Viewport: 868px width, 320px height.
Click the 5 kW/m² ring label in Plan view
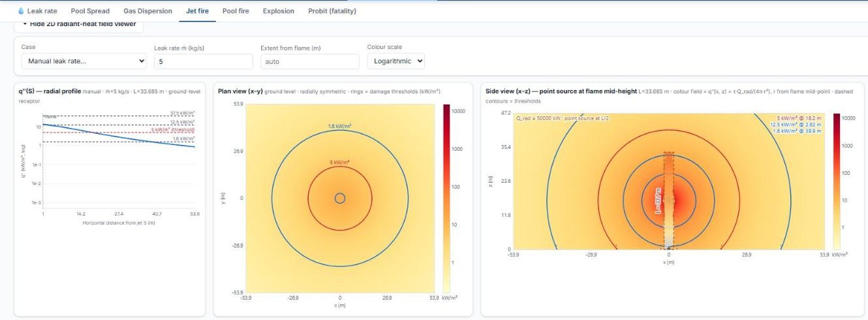[x=340, y=162]
